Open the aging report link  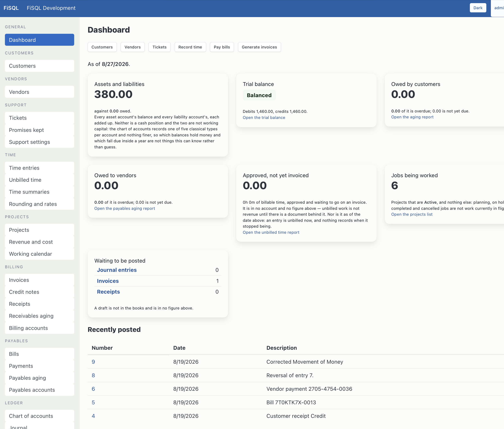(412, 117)
